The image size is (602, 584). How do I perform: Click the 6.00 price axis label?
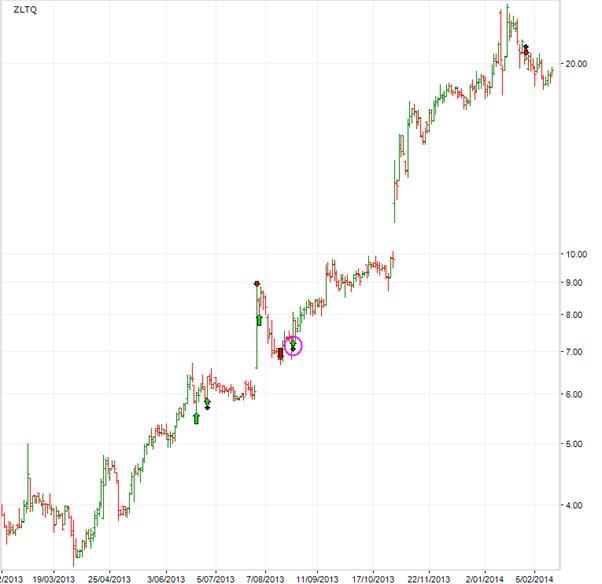point(574,394)
